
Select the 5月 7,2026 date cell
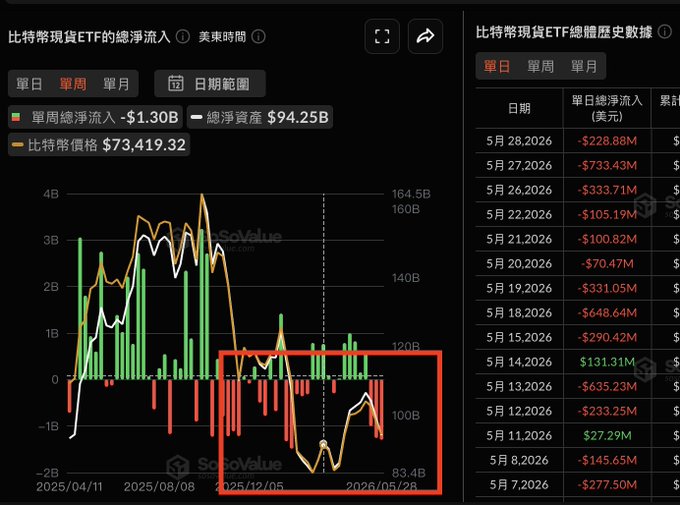[519, 485]
